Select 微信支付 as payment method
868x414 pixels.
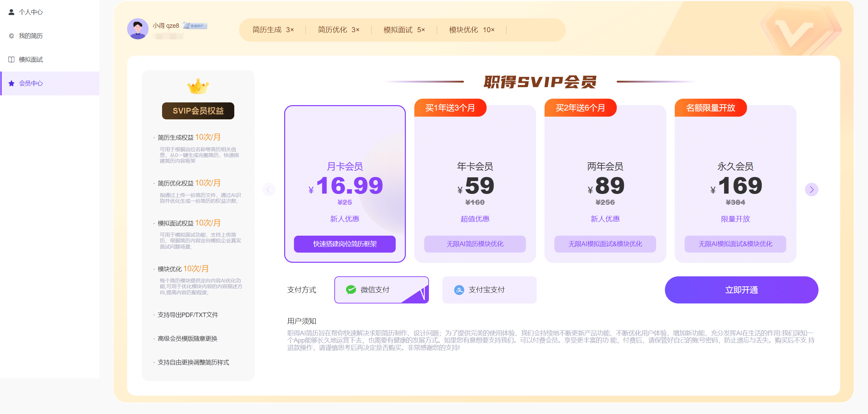[381, 290]
